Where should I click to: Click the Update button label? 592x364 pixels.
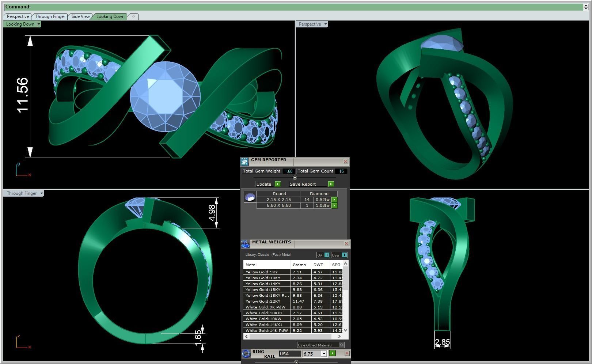[x=264, y=184]
